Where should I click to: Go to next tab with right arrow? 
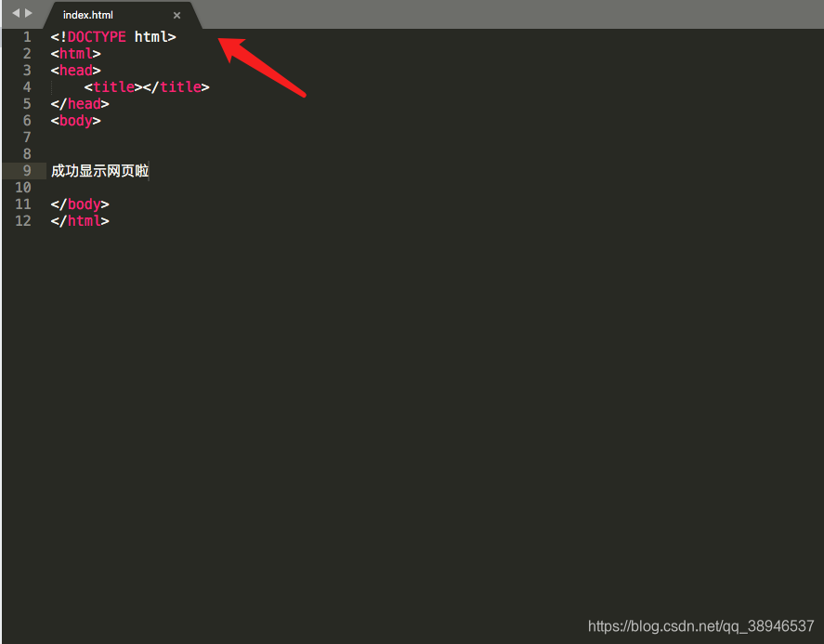pos(29,13)
